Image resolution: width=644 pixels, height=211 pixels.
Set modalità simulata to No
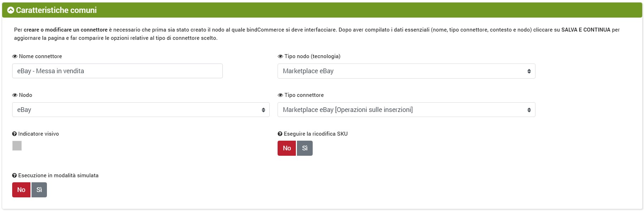click(x=21, y=190)
